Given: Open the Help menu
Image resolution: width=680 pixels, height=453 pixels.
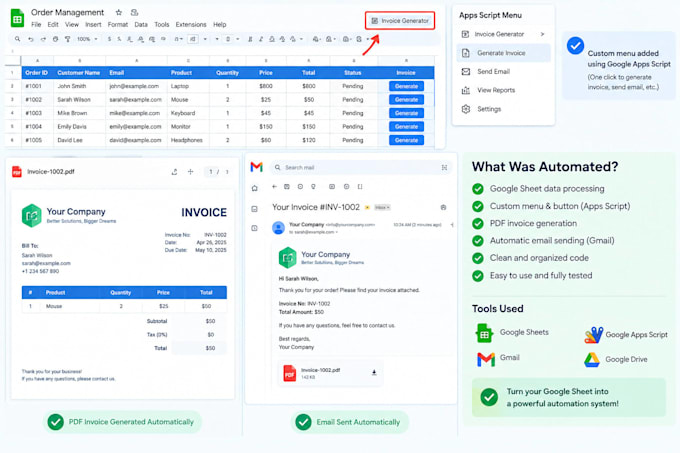Looking at the screenshot, I should tap(219, 25).
